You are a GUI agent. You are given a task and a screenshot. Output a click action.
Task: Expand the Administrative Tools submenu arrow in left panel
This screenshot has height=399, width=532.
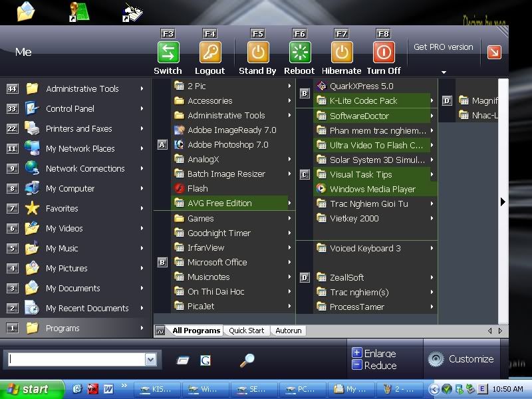(142, 88)
